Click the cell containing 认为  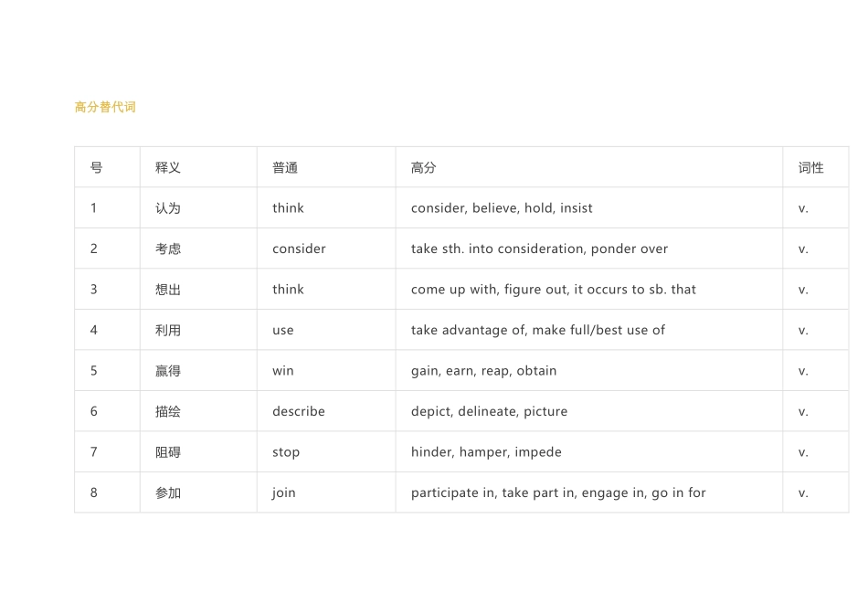pyautogui.click(x=168, y=208)
